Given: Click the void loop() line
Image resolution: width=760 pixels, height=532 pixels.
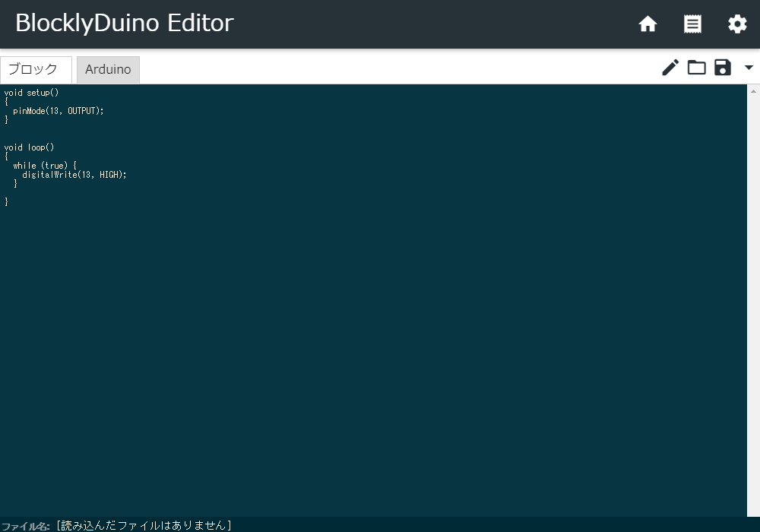Looking at the screenshot, I should (29, 147).
